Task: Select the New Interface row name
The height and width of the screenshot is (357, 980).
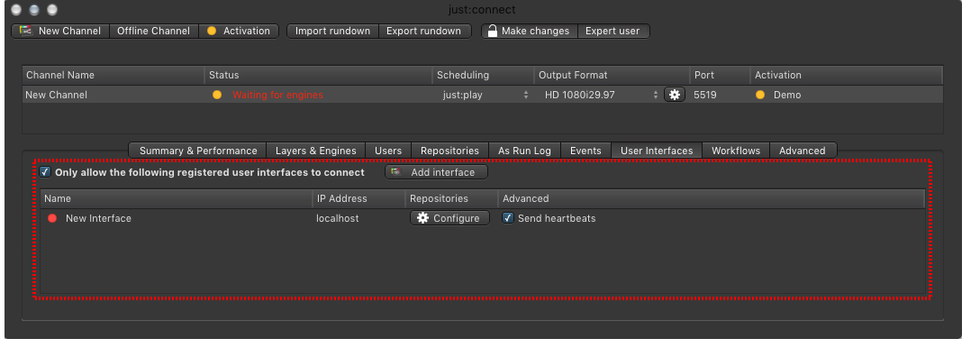Action: coord(98,218)
